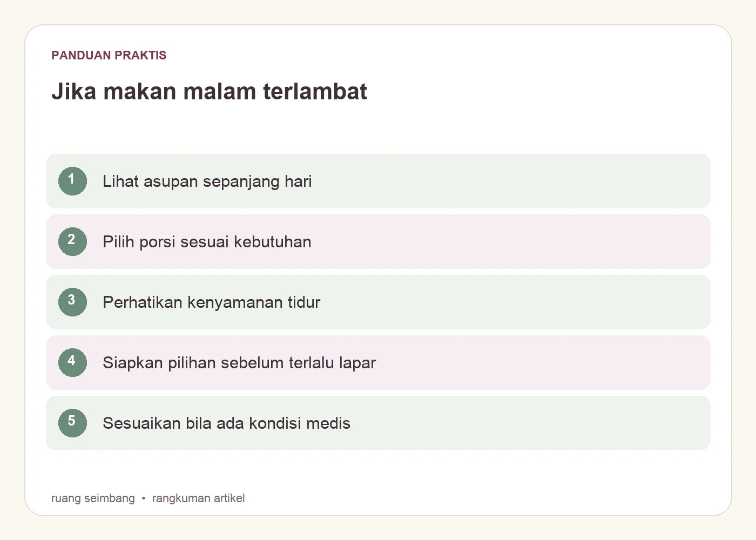
Task: Click the number 1 step badge
Action: tap(72, 181)
